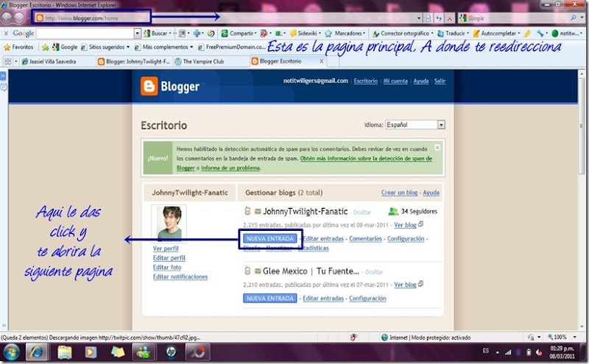Click Traducir in Google toolbar

pos(451,33)
